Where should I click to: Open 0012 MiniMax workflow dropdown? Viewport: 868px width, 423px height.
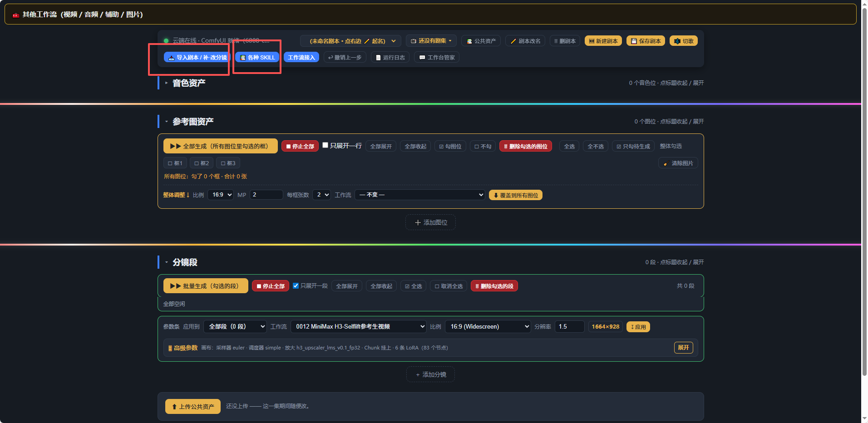[359, 326]
